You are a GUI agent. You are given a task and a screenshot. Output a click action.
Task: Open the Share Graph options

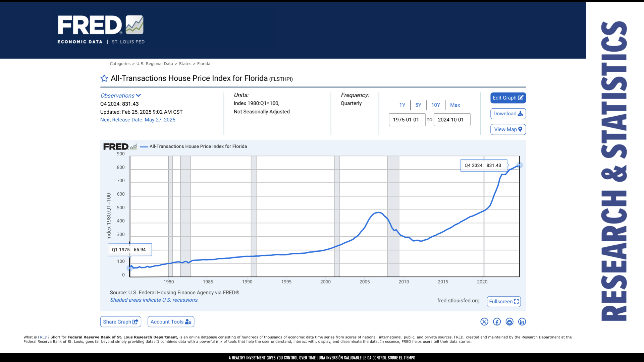coord(120,322)
